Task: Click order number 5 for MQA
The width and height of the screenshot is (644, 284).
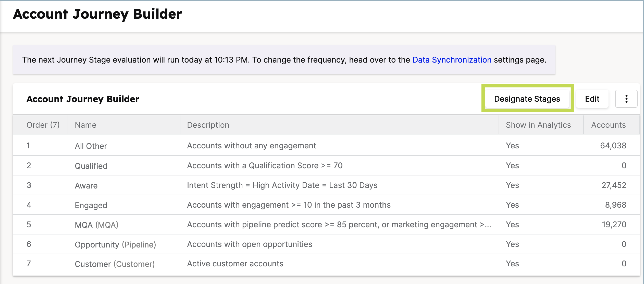Action: tap(29, 224)
